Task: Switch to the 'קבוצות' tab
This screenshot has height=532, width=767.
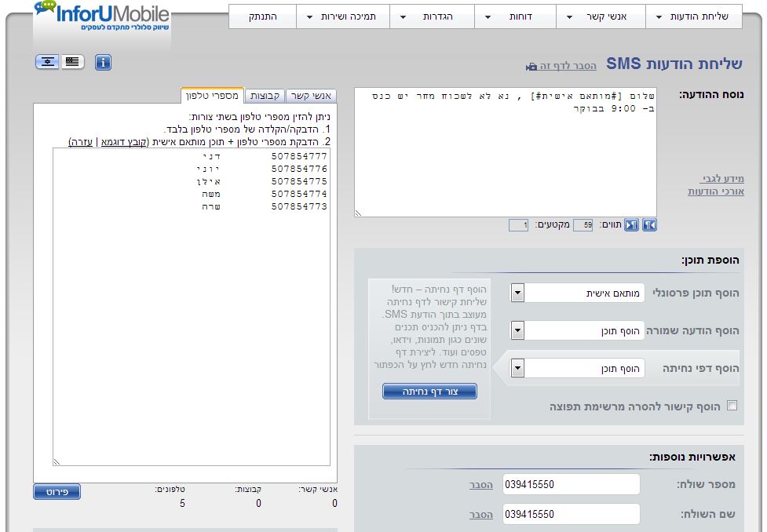Action: click(x=265, y=96)
